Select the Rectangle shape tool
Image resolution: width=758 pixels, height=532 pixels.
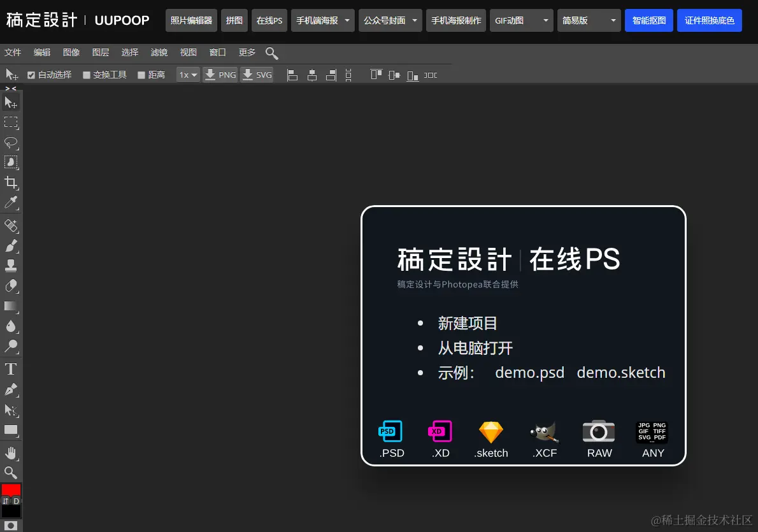click(x=11, y=430)
